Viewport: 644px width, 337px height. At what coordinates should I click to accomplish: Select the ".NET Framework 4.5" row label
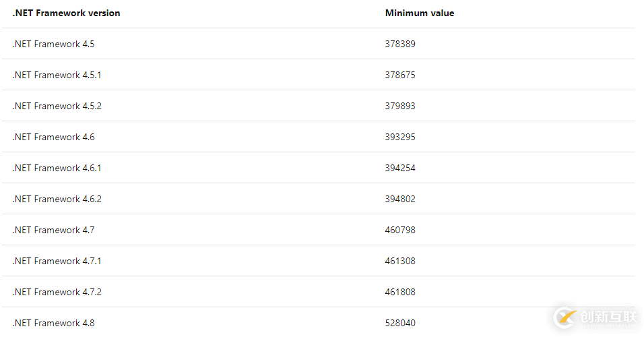click(53, 44)
